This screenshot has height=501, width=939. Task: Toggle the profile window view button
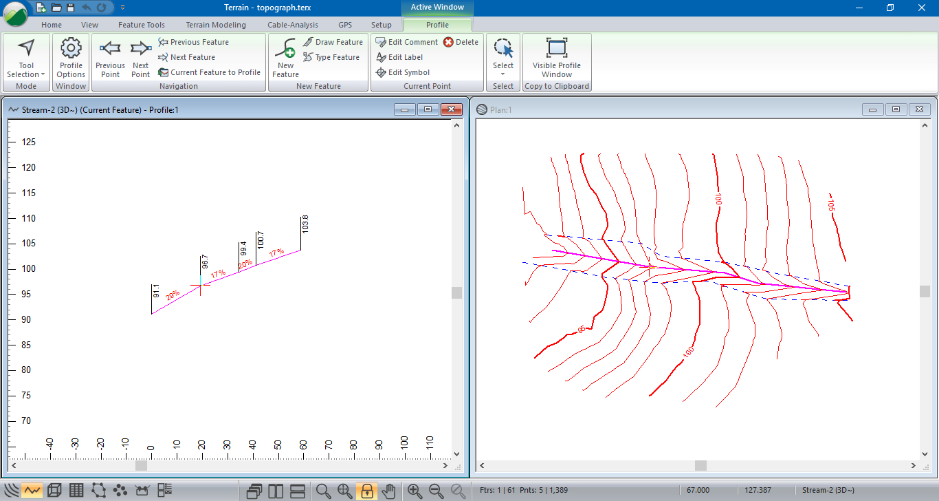click(32, 490)
